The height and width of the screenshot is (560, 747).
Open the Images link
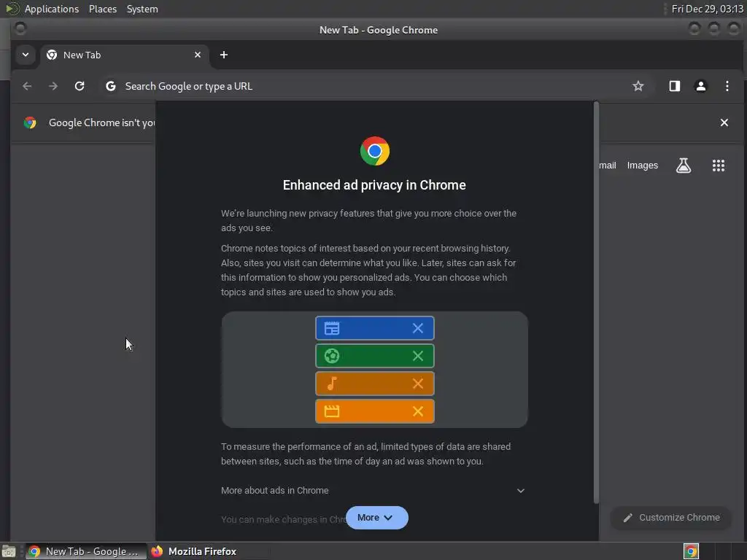coord(642,166)
